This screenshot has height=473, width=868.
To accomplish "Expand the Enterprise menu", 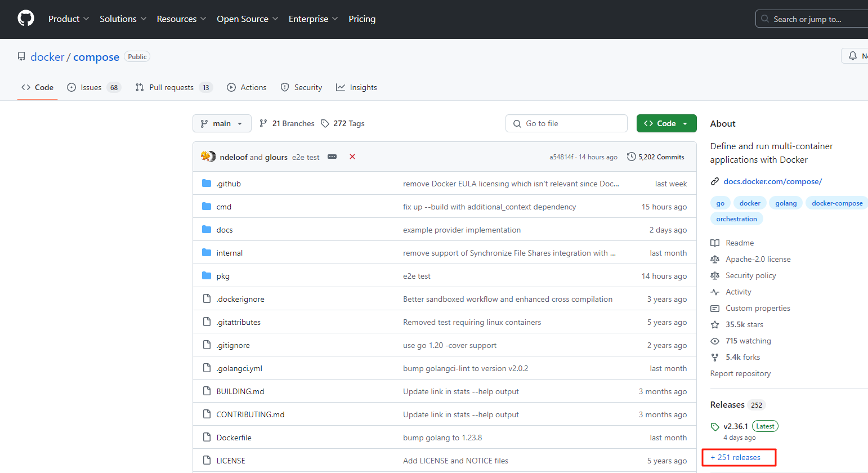I will point(314,19).
